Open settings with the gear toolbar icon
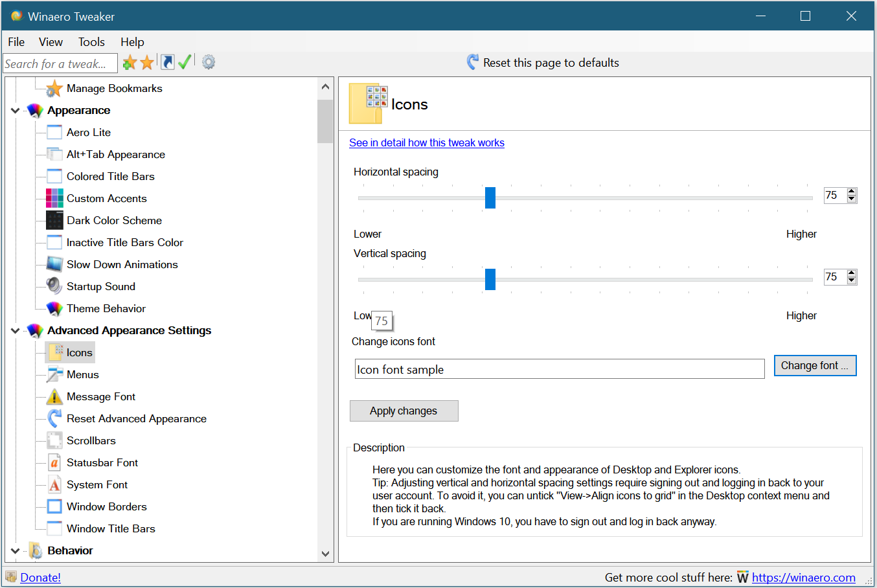Viewport: 877px width, 588px height. click(209, 62)
